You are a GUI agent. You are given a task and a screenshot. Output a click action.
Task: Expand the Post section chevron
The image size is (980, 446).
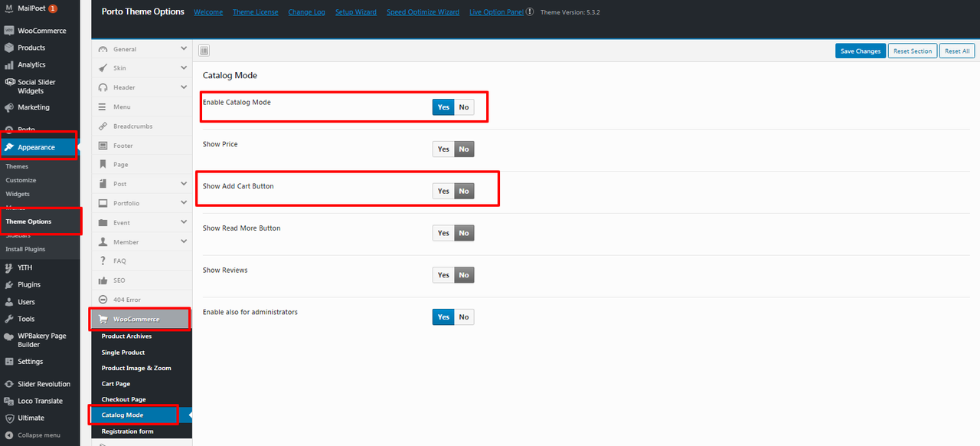coord(184,183)
